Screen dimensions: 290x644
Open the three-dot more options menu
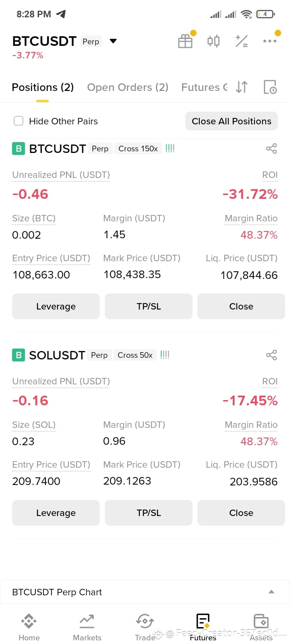[269, 41]
